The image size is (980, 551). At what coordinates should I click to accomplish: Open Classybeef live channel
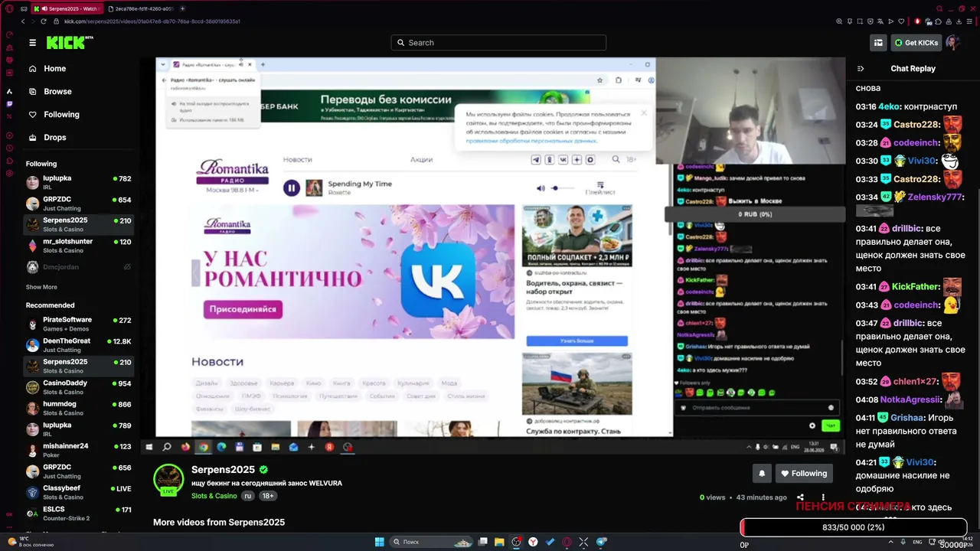click(78, 492)
